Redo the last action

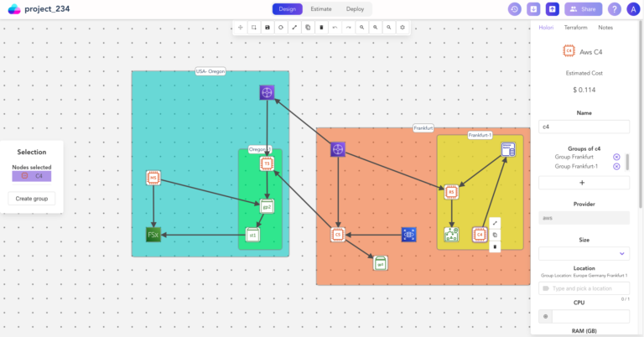348,28
